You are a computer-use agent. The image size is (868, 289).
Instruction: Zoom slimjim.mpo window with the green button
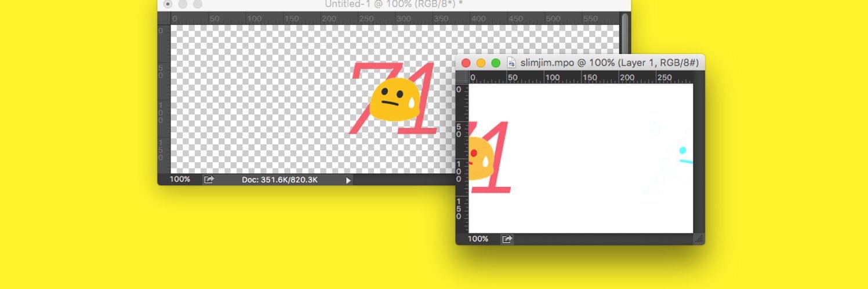(496, 63)
